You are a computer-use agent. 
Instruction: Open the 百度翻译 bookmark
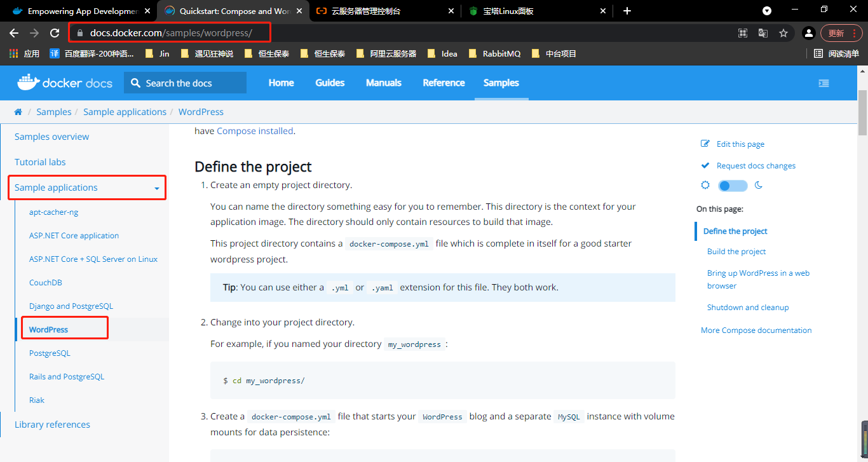coord(92,54)
